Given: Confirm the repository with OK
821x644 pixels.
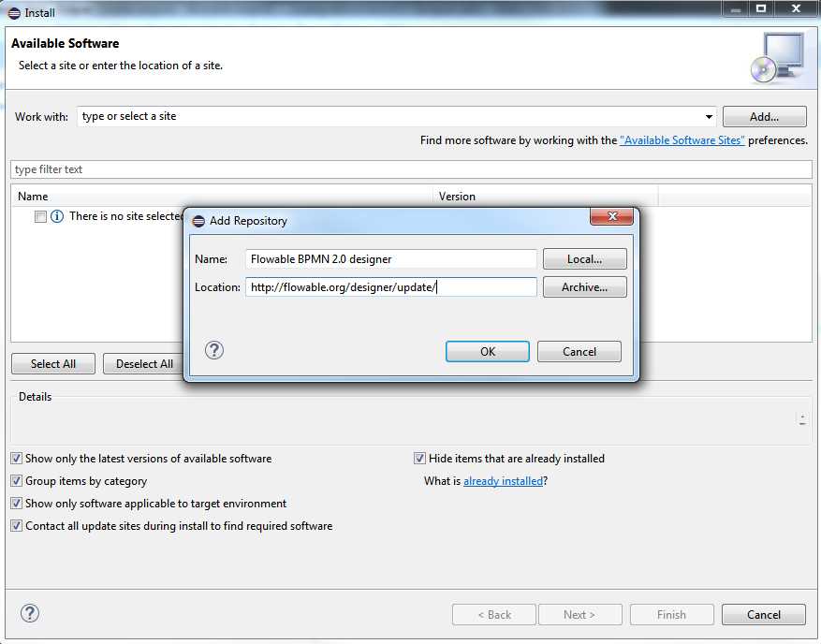Looking at the screenshot, I should (488, 351).
